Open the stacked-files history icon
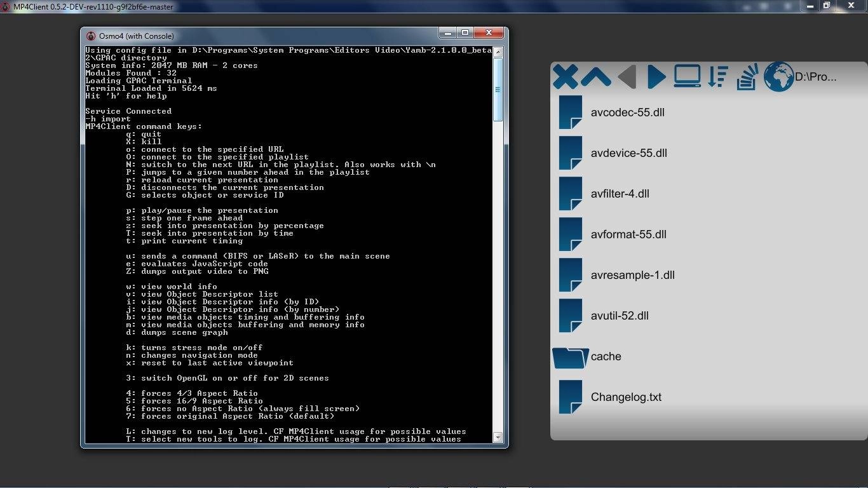The height and width of the screenshot is (488, 868). pyautogui.click(x=748, y=77)
